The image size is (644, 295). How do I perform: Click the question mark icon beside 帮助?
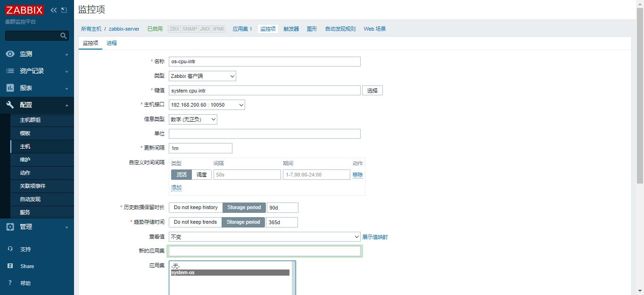(x=10, y=283)
